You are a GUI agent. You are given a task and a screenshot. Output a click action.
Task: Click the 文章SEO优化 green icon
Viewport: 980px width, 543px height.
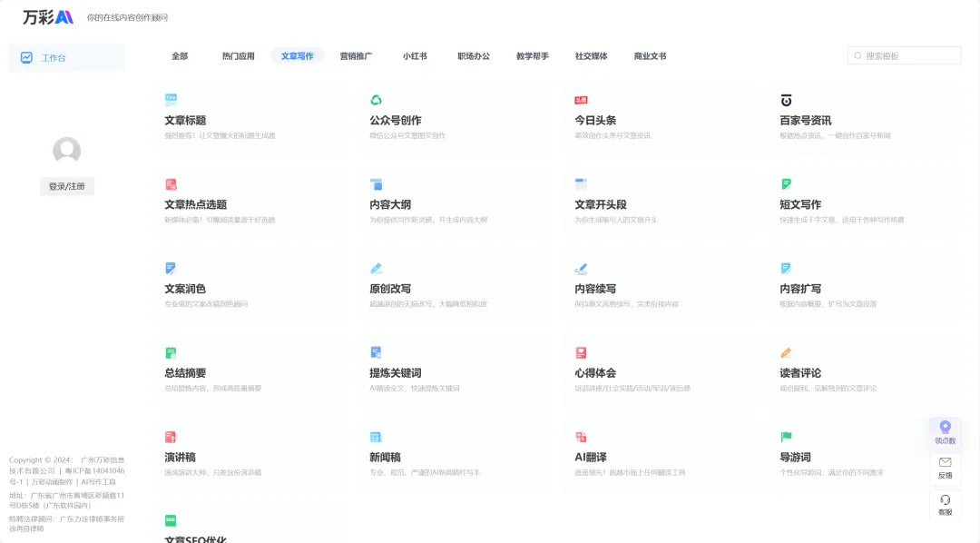171,520
